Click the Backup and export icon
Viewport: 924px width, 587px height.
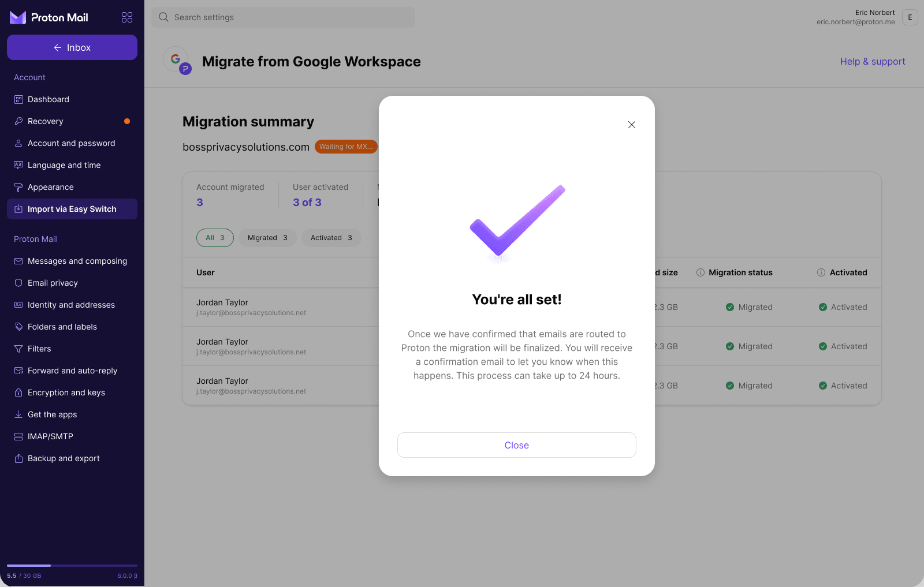(x=18, y=458)
